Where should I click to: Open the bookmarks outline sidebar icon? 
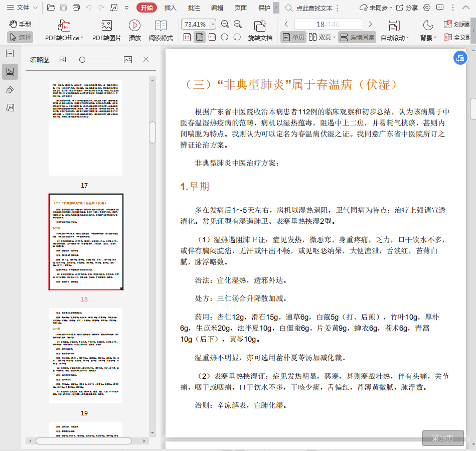[x=10, y=54]
